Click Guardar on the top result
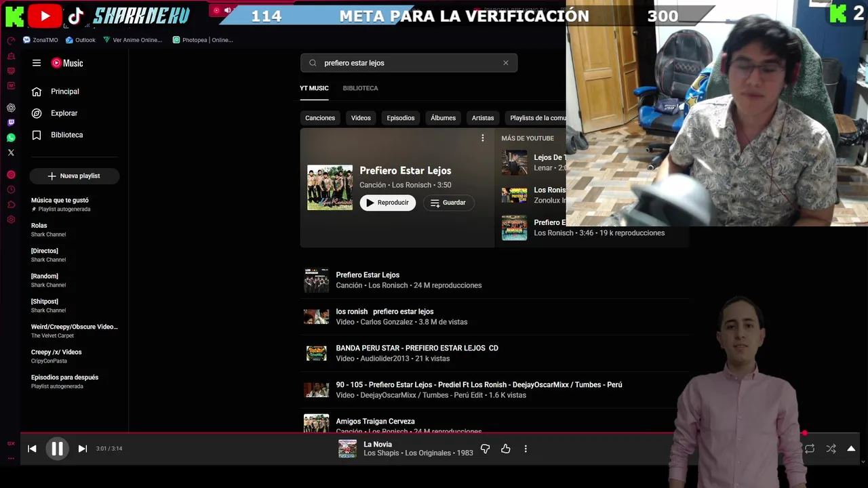868x488 pixels. tap(448, 203)
